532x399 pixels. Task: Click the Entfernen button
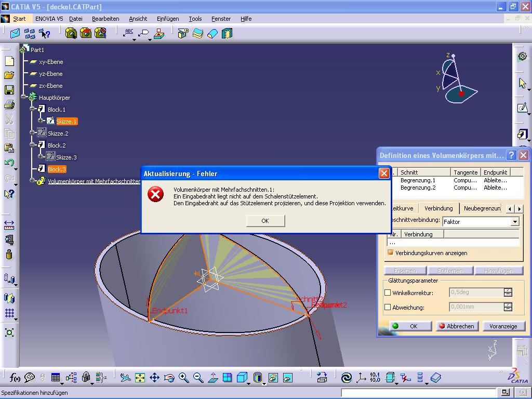point(450,271)
